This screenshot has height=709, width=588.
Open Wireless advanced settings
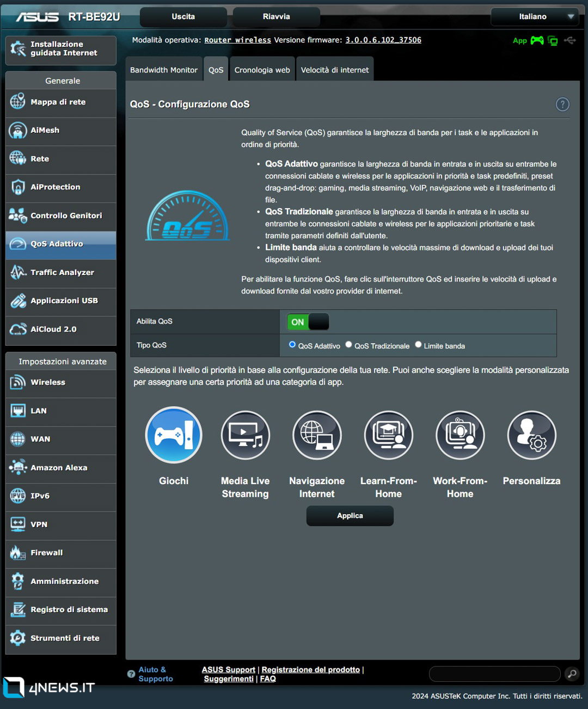pos(60,383)
